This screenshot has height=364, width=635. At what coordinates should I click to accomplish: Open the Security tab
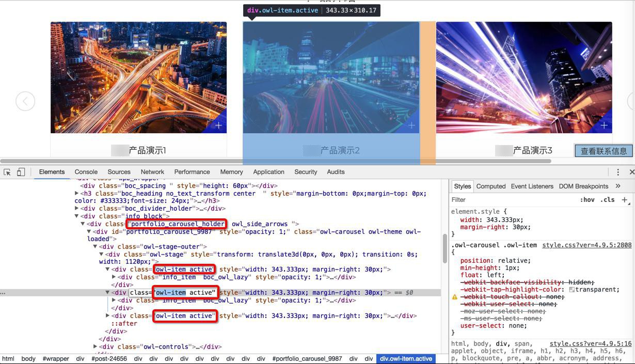pyautogui.click(x=306, y=172)
